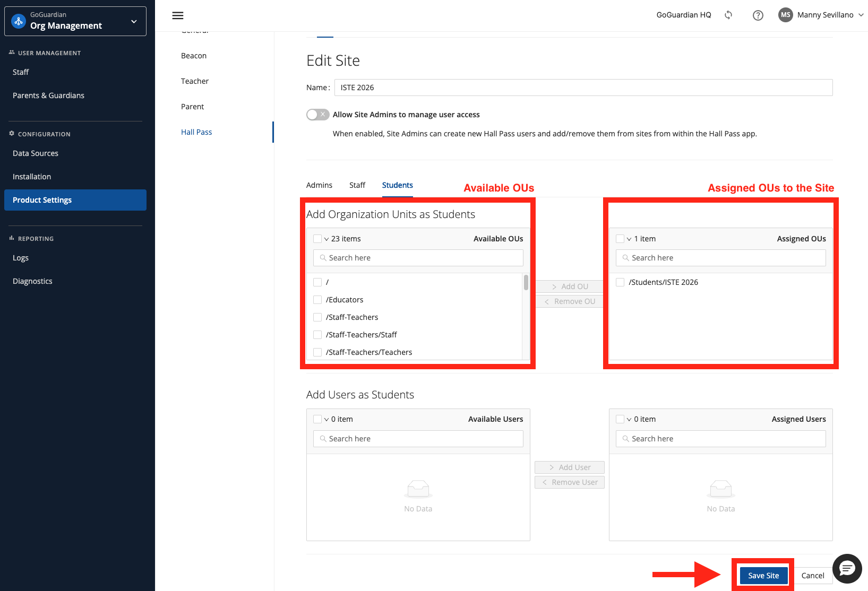Click the Save Site button
The image size is (868, 591).
point(763,576)
